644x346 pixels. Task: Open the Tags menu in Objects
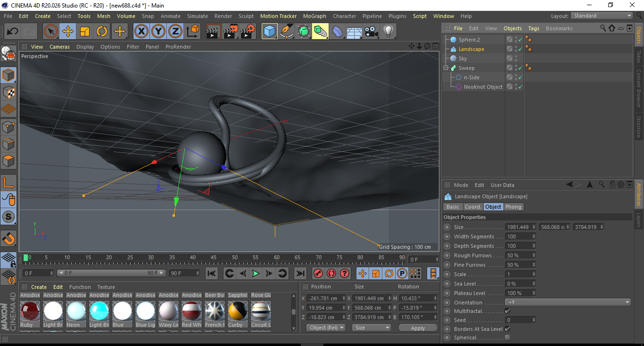[x=534, y=28]
